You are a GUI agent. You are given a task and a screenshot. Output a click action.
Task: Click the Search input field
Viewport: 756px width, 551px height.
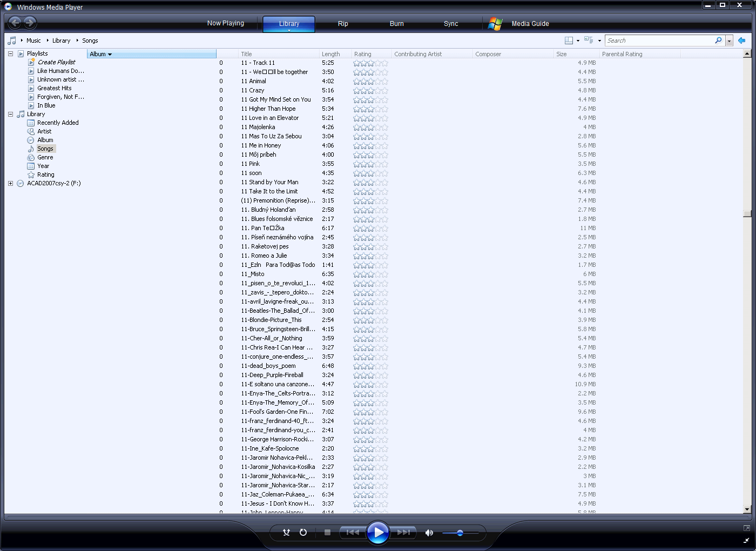659,41
